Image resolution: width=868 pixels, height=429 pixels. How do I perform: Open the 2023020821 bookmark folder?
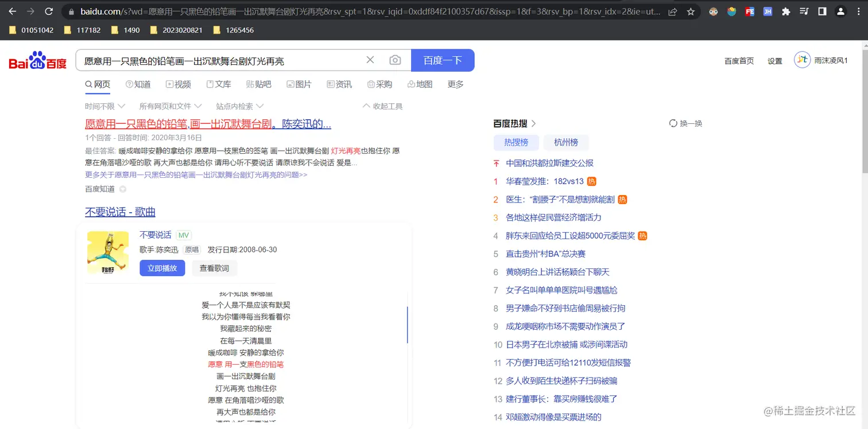click(x=176, y=30)
